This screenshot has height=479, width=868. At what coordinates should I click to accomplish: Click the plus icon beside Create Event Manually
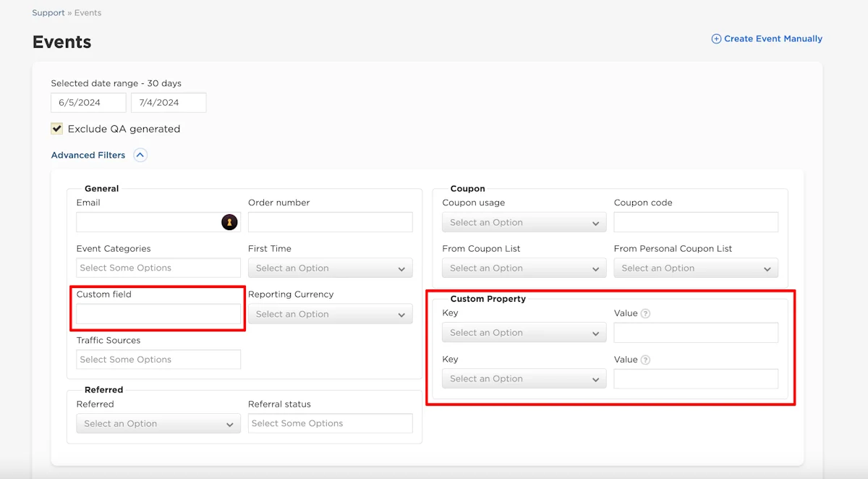(x=716, y=39)
